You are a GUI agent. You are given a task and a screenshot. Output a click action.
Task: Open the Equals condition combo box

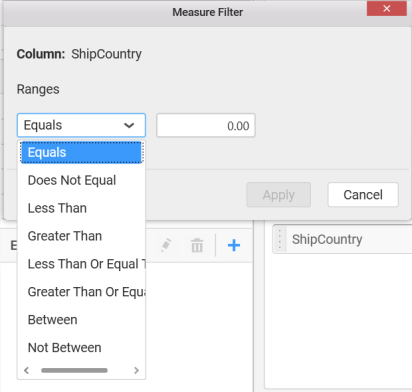click(x=81, y=125)
